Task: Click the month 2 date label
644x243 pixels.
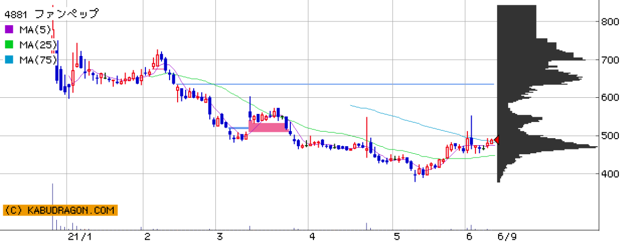Action: click(x=147, y=237)
